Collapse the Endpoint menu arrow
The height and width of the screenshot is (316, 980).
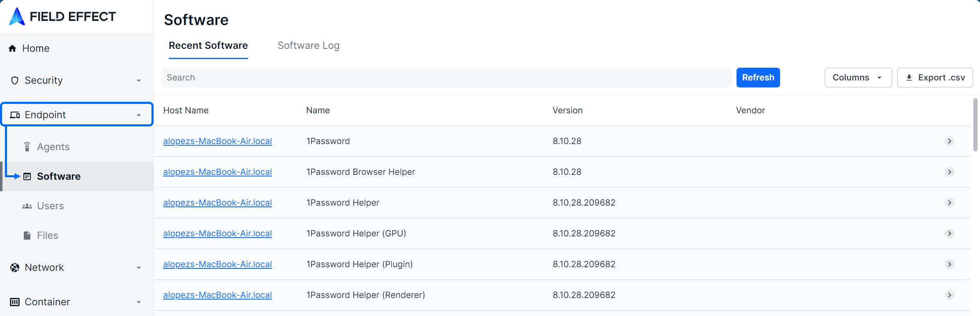tap(139, 115)
